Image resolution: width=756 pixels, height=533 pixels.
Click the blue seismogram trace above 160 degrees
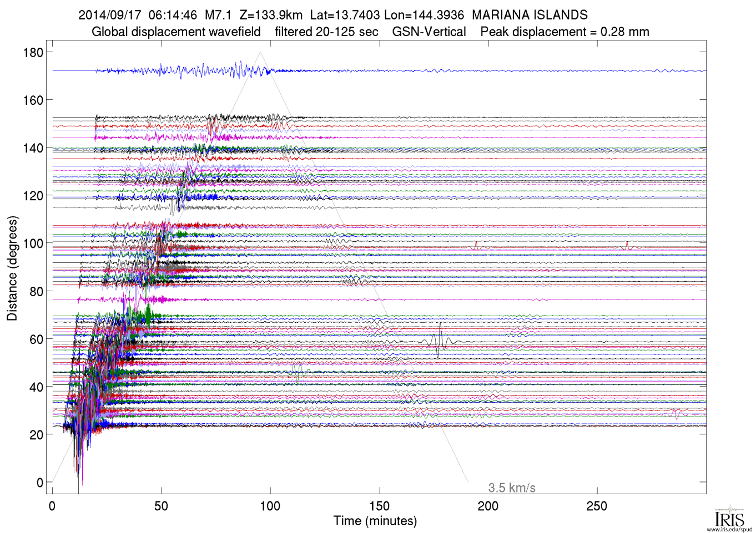389,70
